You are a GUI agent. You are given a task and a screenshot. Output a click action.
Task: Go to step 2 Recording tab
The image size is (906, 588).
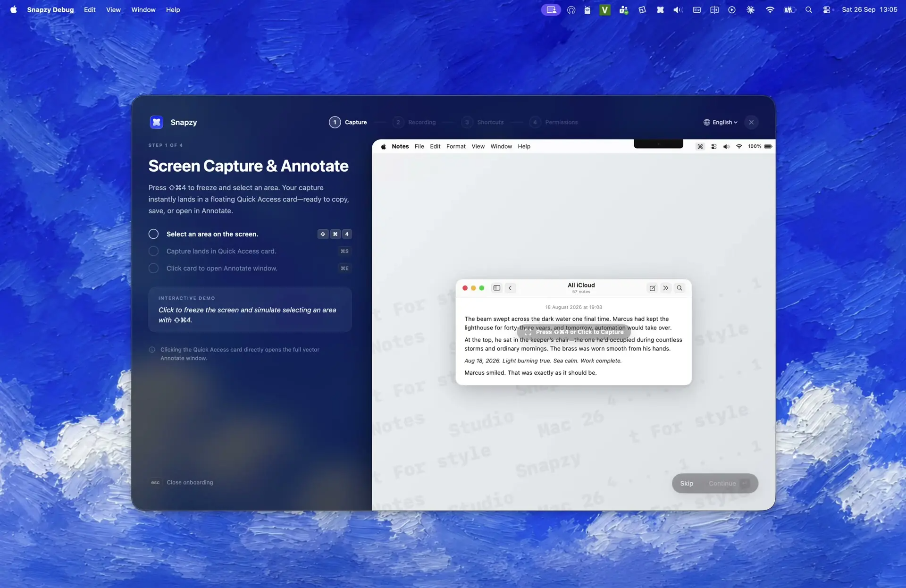click(x=414, y=122)
